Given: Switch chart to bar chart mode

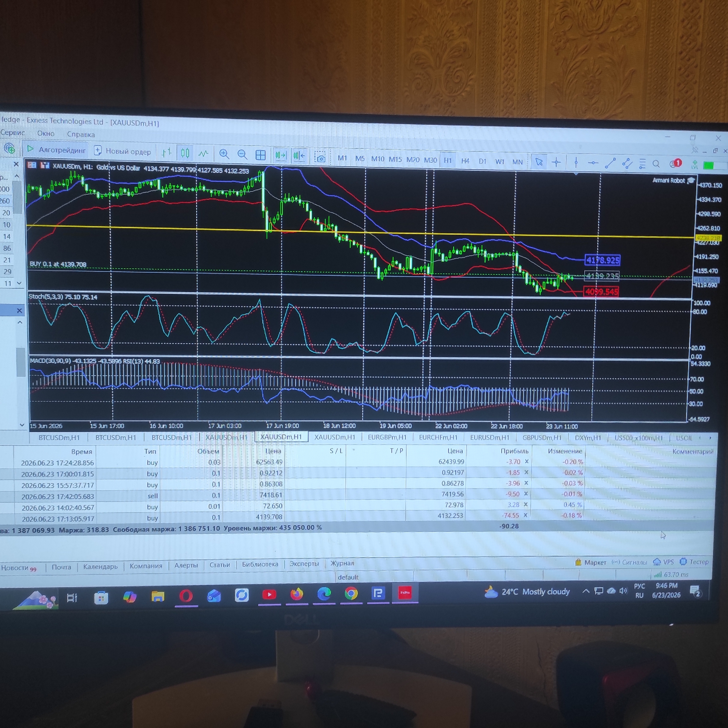Looking at the screenshot, I should [x=167, y=153].
